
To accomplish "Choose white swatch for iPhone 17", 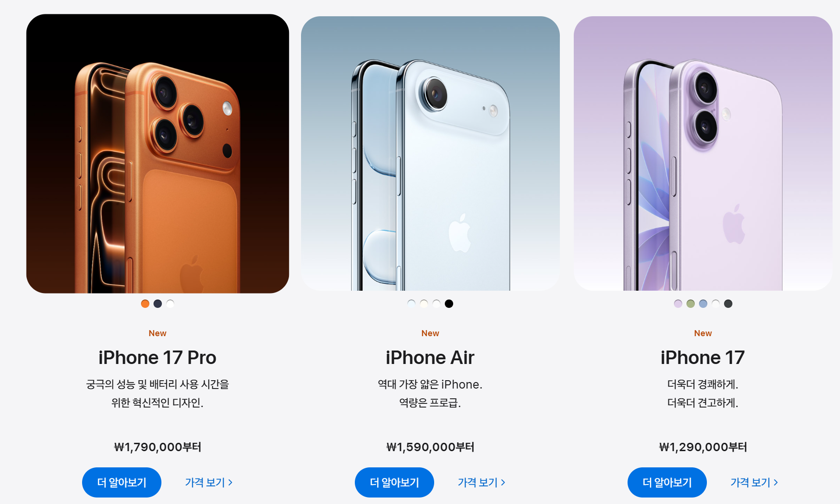I will point(716,304).
